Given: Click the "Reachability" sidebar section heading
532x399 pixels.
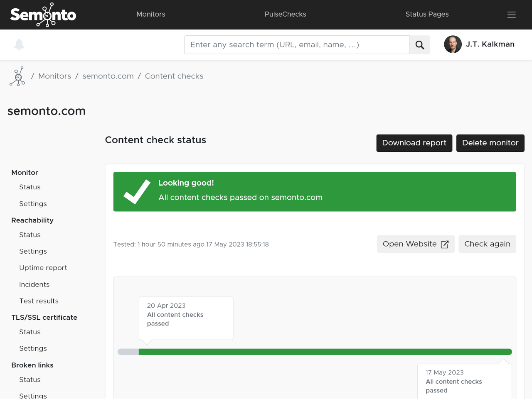Looking at the screenshot, I should [x=32, y=220].
